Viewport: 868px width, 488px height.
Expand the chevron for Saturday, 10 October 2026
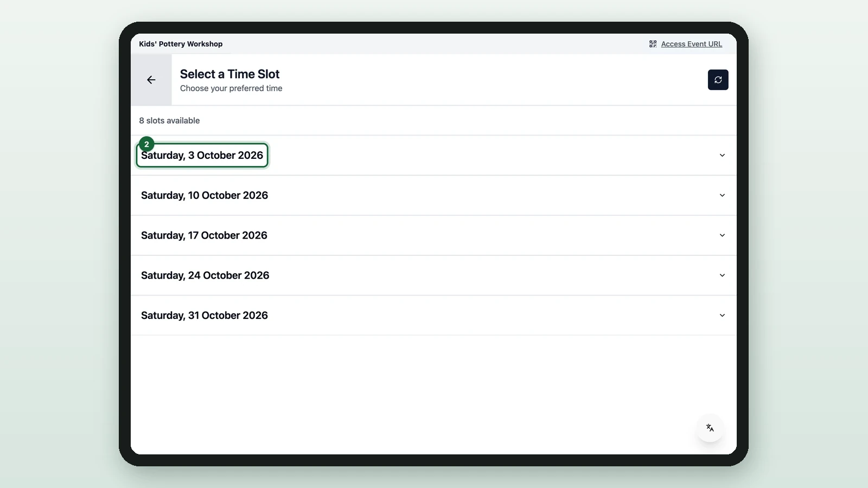pos(722,195)
